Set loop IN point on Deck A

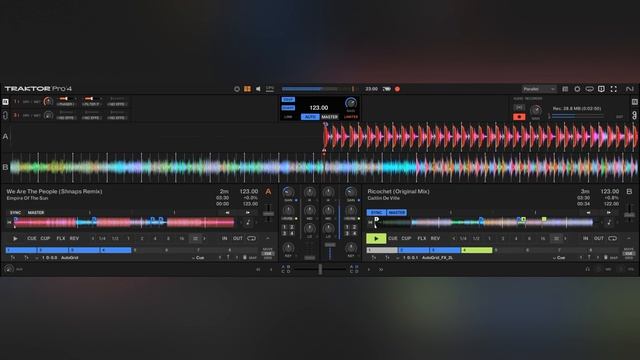pos(224,238)
